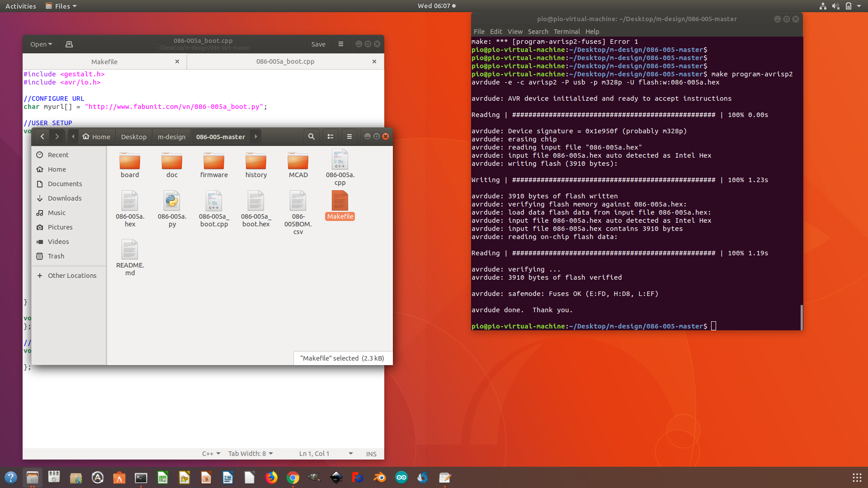Screen dimensions: 868x488
Task: Open the Files app menu in top bar
Action: [x=61, y=6]
